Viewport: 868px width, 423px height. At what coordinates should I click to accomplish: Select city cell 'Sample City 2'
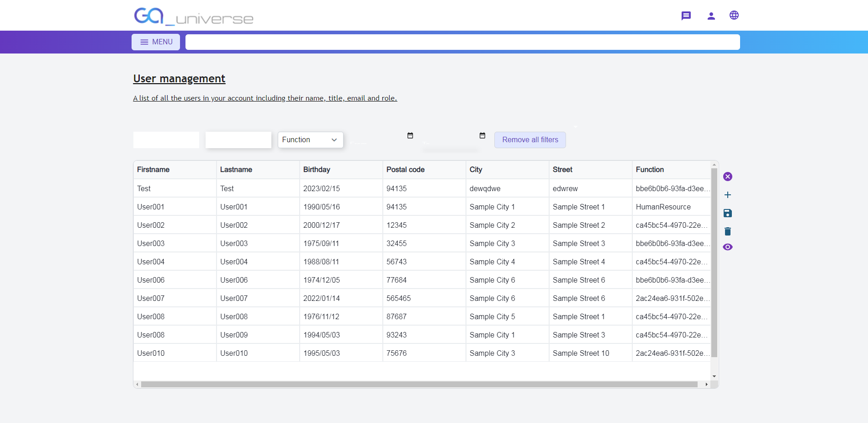point(507,225)
